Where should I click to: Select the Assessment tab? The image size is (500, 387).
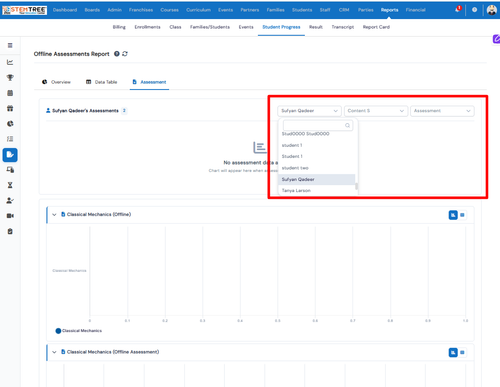pos(149,82)
